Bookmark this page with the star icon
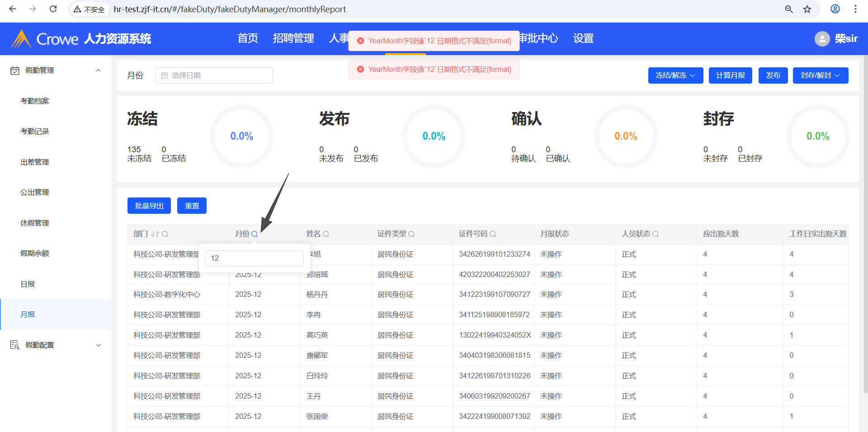This screenshot has width=868, height=432. point(807,9)
